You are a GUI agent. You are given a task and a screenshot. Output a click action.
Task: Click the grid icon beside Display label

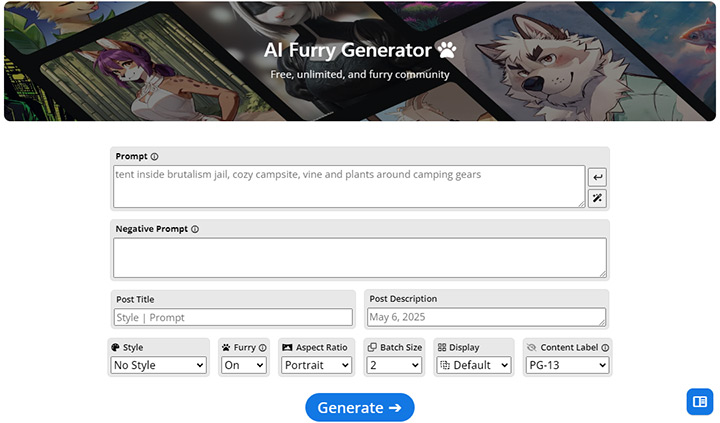point(442,348)
